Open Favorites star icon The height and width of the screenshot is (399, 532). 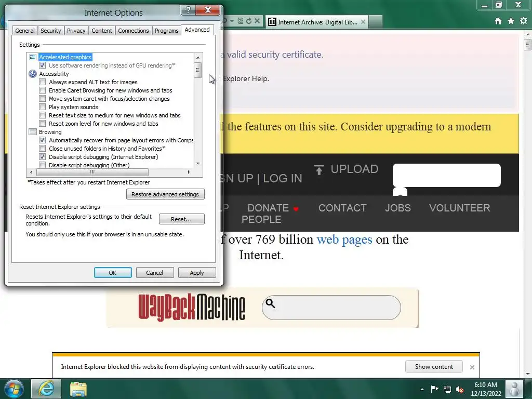pos(511,21)
